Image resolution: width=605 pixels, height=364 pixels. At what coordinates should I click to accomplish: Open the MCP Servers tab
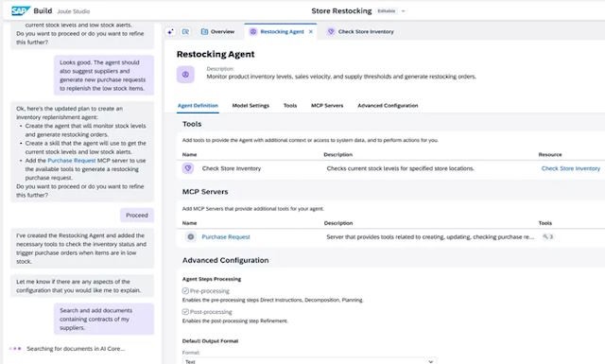327,105
